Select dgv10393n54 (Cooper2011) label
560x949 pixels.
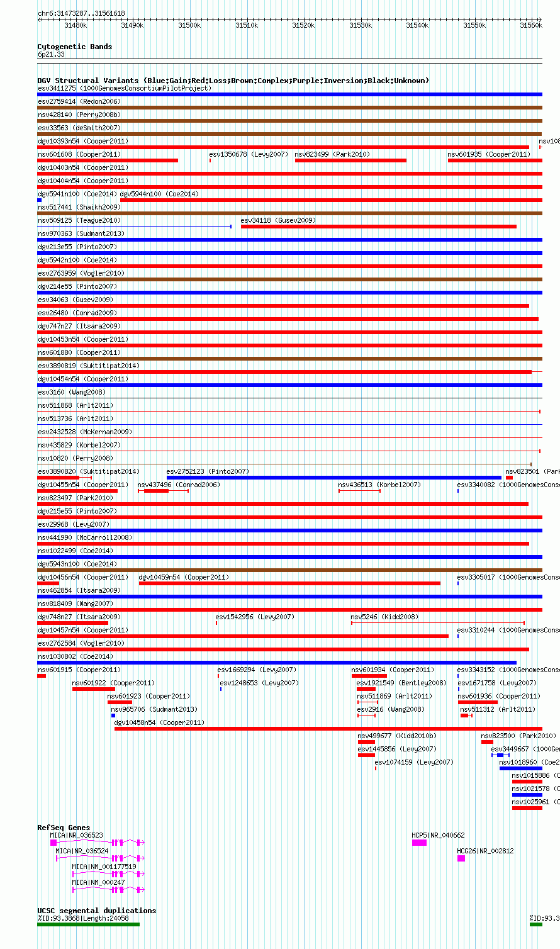(x=83, y=141)
